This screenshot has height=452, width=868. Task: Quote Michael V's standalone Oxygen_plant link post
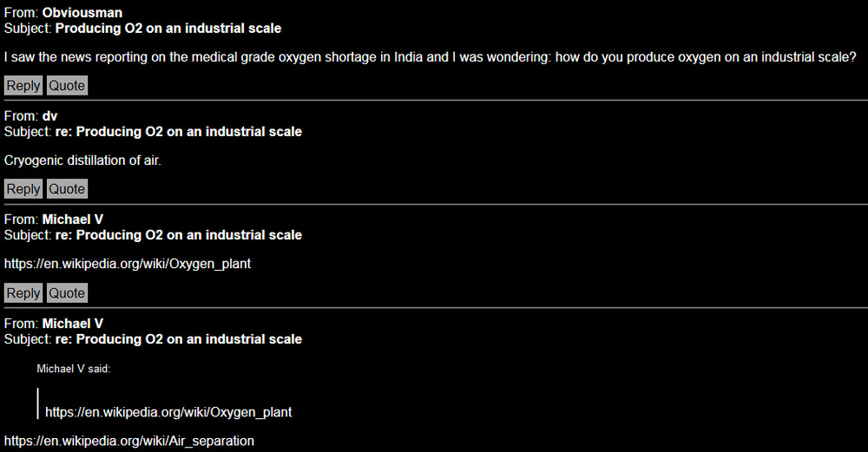point(67,293)
